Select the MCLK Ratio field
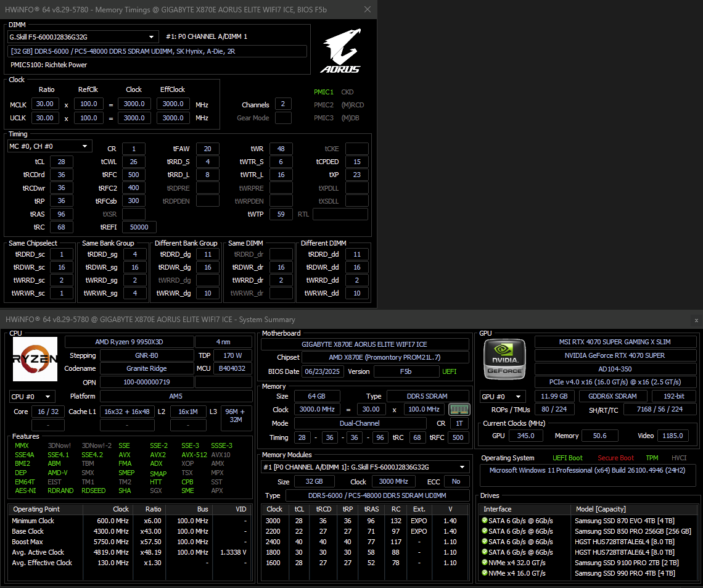Screen dimensions: 703x588 tap(45, 104)
